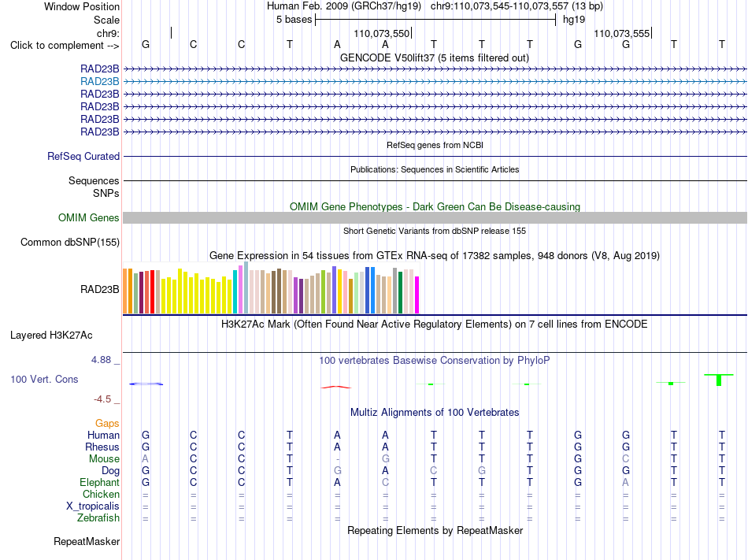This screenshot has height=560, width=748.
Task: Click the light-blue RAD23B transcript label
Action: (100, 82)
